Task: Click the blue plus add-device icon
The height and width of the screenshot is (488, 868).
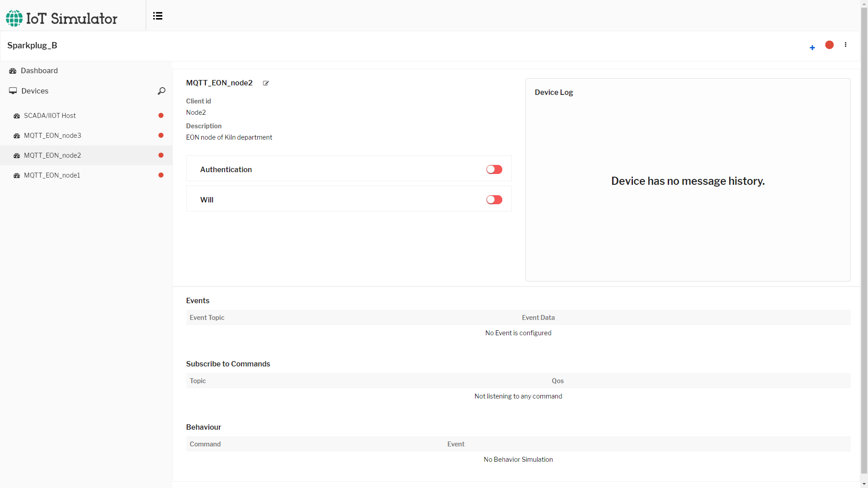Action: point(812,47)
